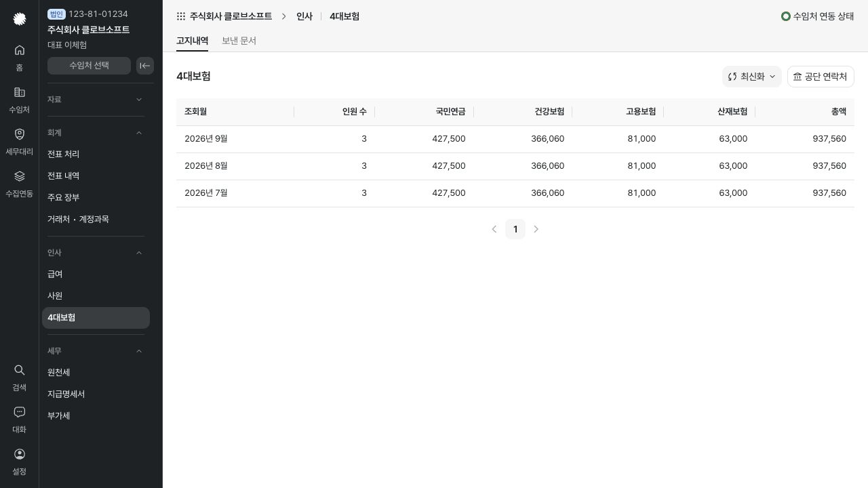Select the 2026년 7월 row
868x488 pixels.
pos(515,193)
